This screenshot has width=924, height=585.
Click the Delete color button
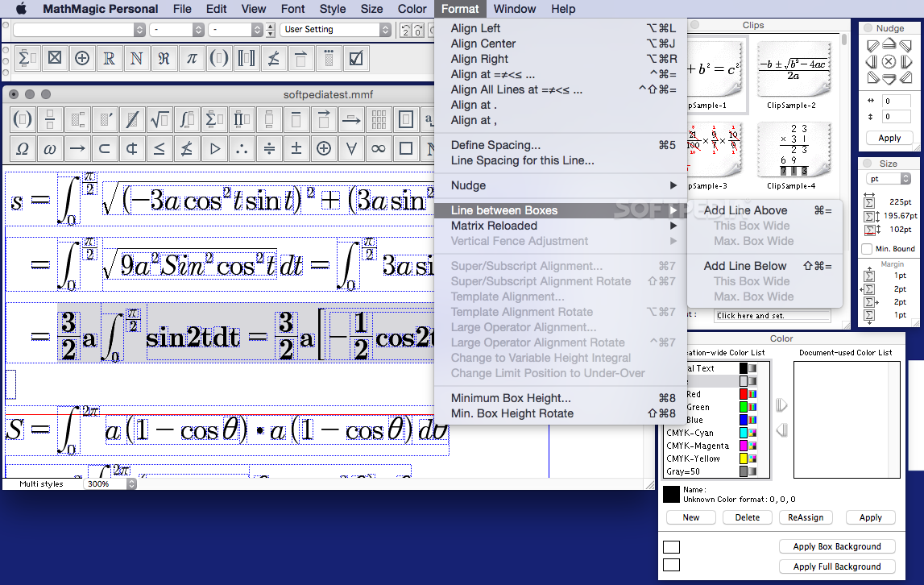coord(748,517)
